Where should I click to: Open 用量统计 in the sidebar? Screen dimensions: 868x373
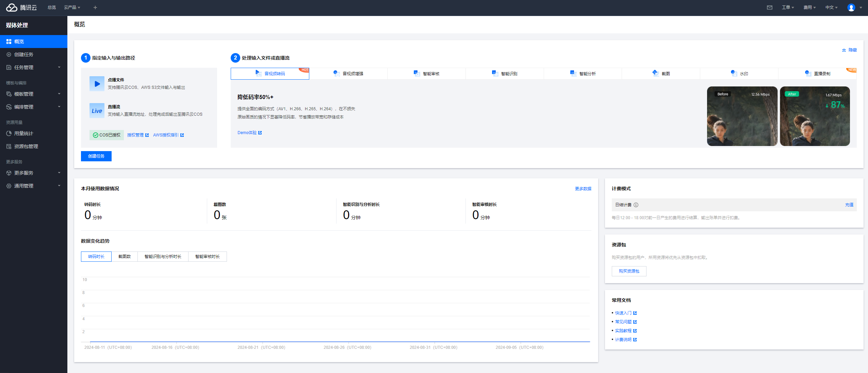23,133
